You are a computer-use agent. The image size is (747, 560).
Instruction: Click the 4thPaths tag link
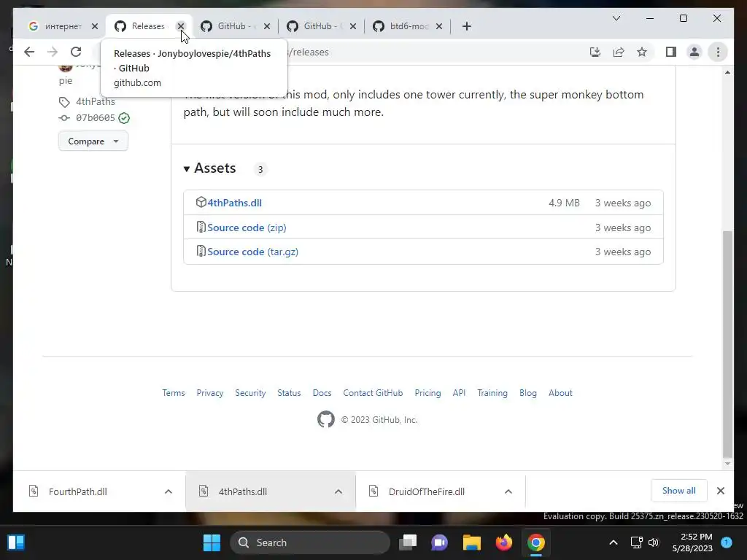pos(96,101)
